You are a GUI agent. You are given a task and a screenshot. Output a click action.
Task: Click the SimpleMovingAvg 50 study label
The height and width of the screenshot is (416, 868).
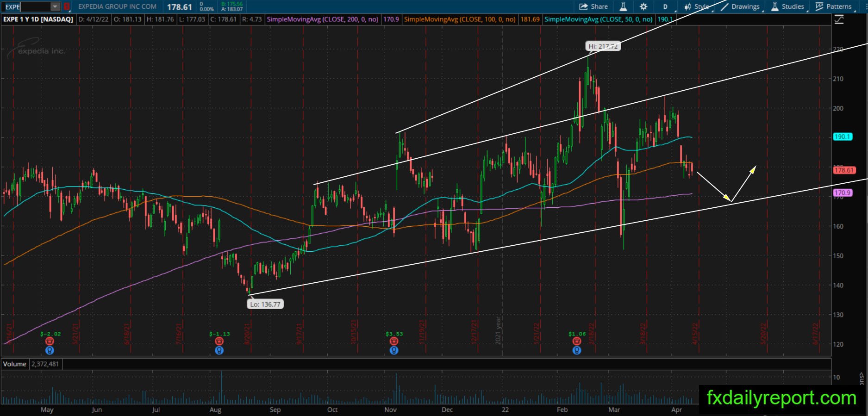click(599, 19)
